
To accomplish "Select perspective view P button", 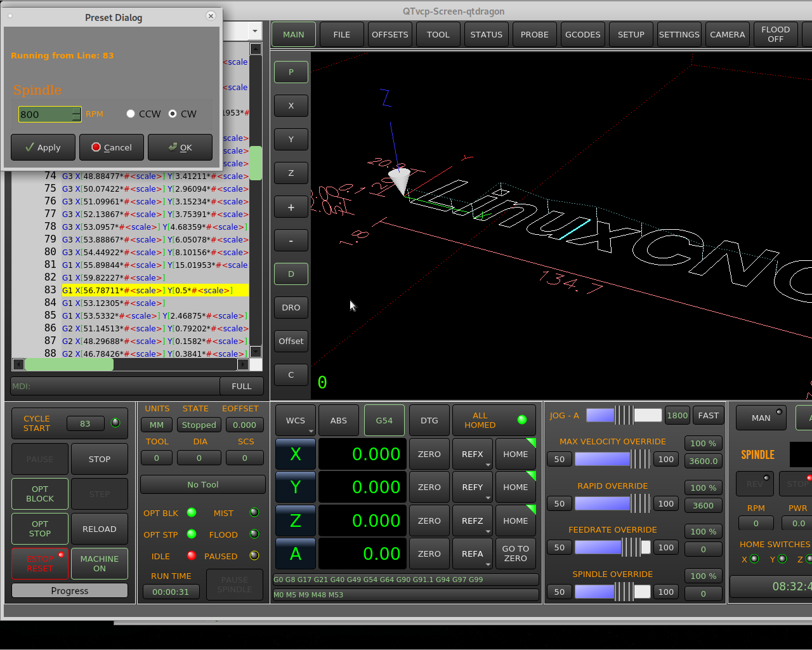I will tap(291, 72).
